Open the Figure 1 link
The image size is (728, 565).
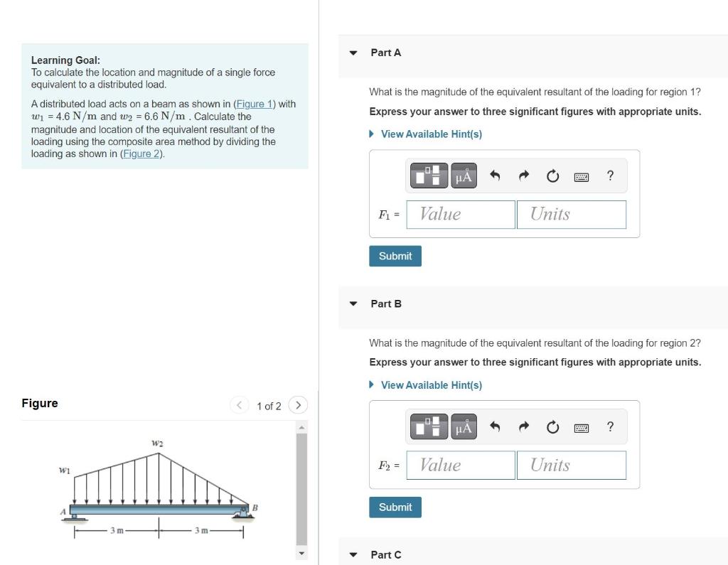[x=253, y=104]
